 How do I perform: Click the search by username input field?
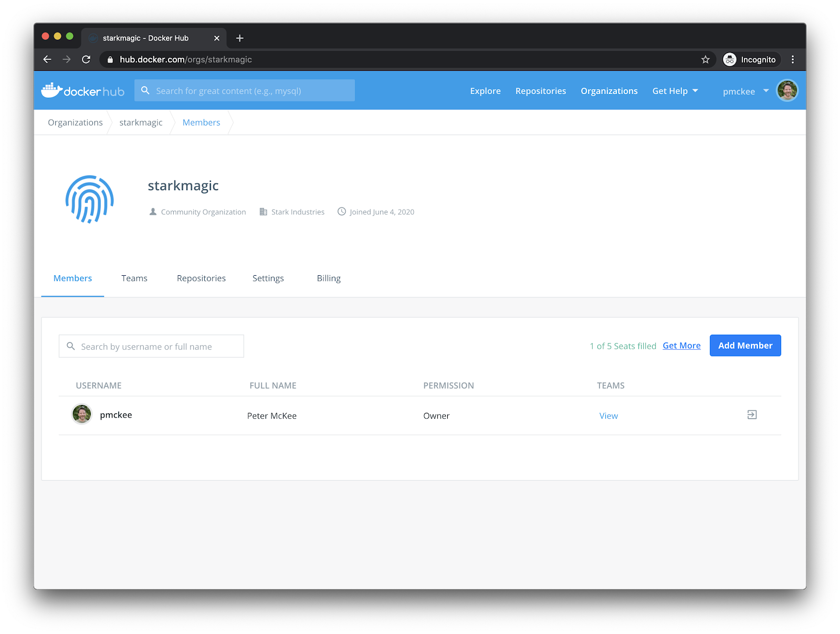click(151, 347)
